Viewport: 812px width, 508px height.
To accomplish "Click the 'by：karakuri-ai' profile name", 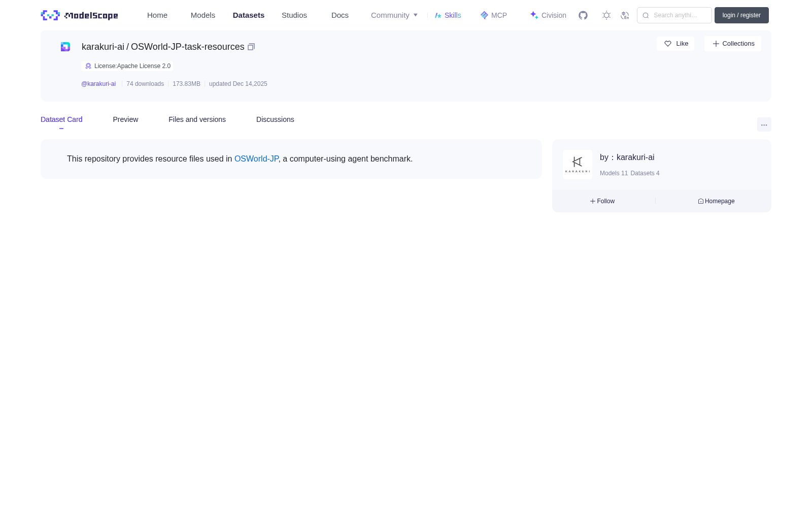I will tap(627, 157).
